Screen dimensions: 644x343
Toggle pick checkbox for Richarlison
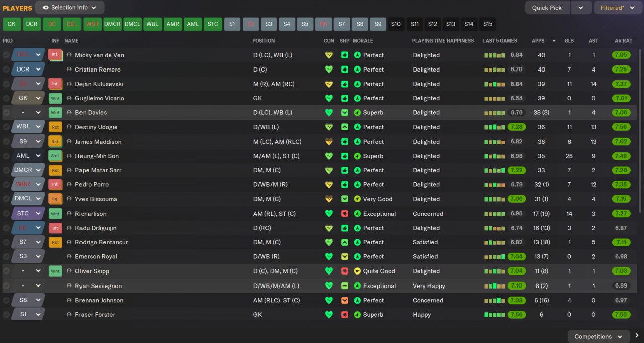click(6, 214)
